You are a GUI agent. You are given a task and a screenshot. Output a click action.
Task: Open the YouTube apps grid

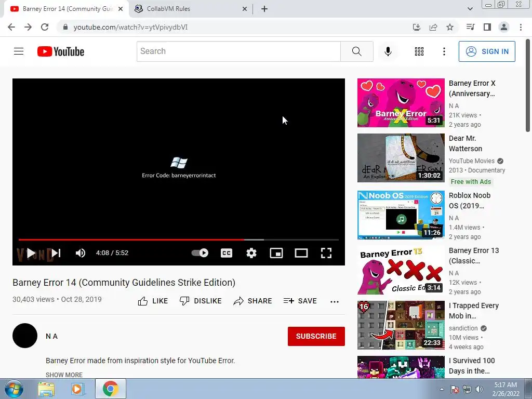(x=419, y=51)
